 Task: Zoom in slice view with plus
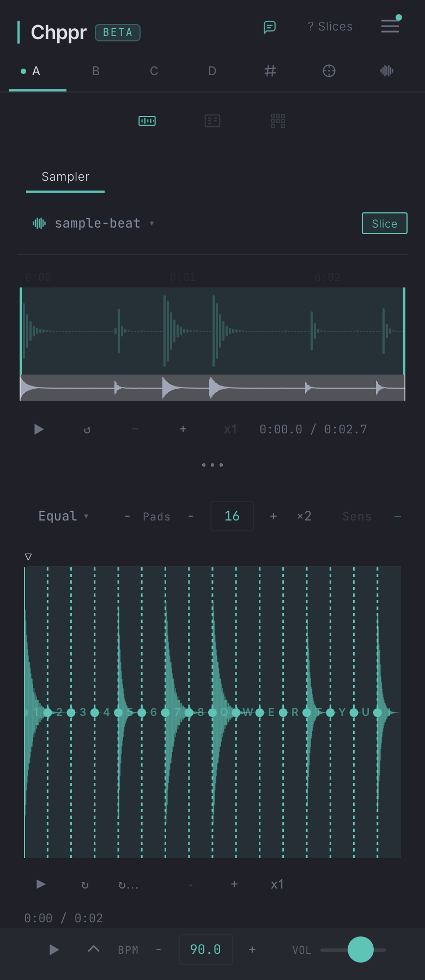click(x=234, y=884)
